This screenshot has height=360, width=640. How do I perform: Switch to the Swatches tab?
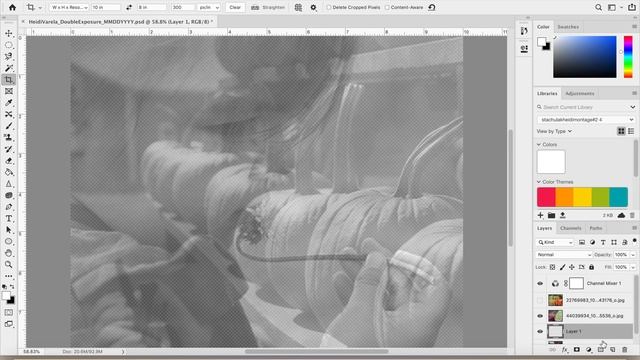click(x=568, y=27)
